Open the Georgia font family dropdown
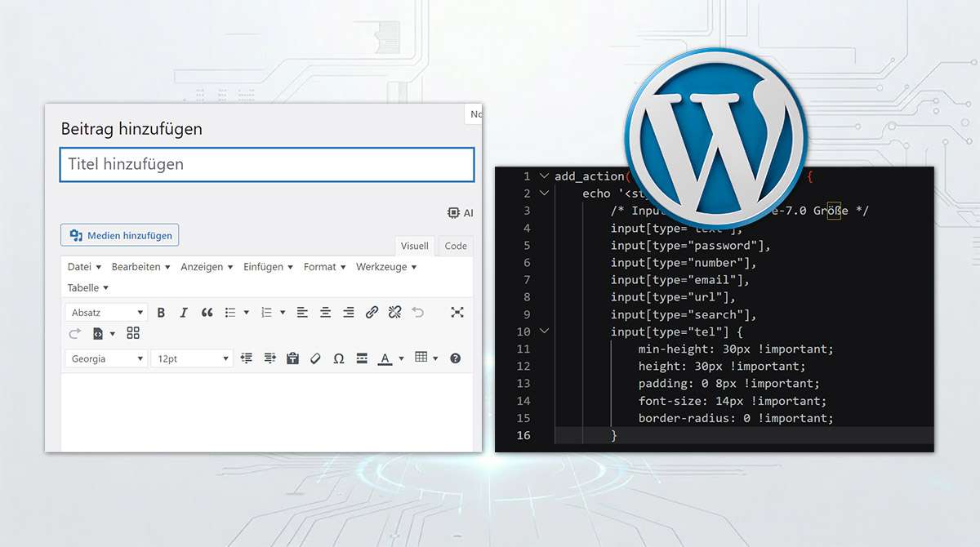This screenshot has height=547, width=980. click(106, 358)
